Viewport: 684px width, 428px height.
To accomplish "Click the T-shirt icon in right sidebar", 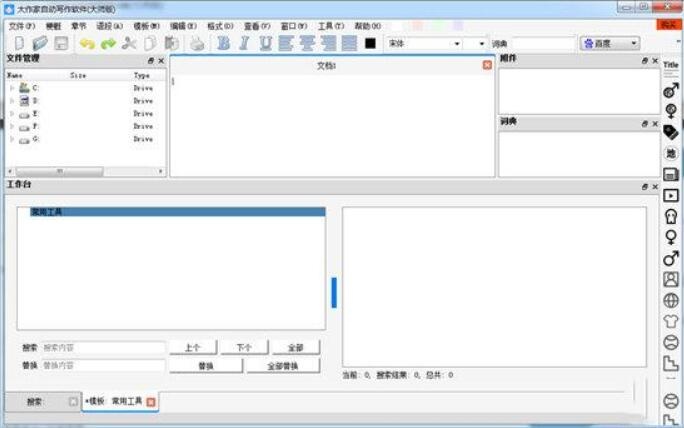I will pos(670,321).
